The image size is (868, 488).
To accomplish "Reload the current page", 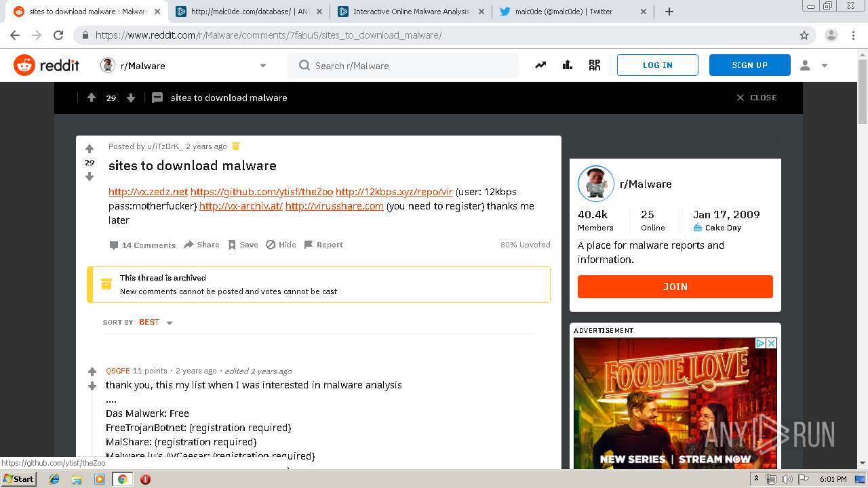I will (58, 35).
